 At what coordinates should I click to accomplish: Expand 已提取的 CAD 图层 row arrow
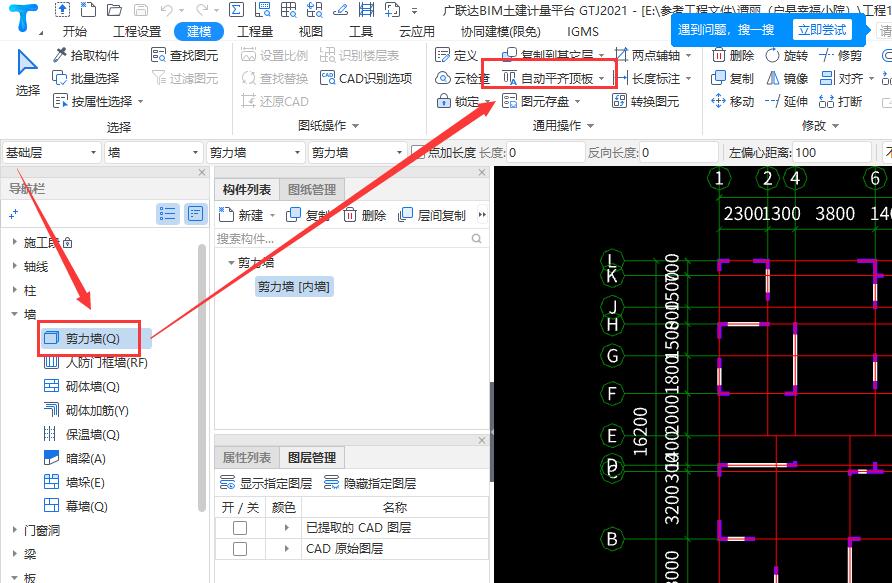pos(286,528)
